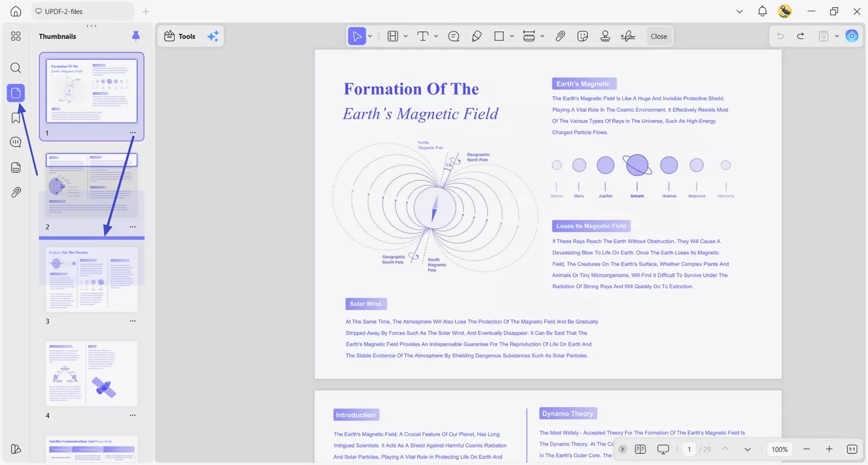Open the Signature tool

[628, 36]
